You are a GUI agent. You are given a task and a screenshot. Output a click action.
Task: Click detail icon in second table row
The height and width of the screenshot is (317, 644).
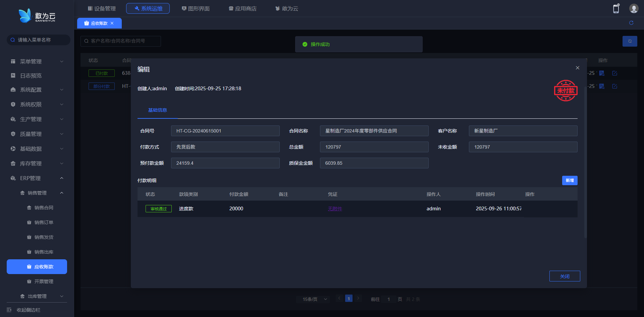[602, 86]
